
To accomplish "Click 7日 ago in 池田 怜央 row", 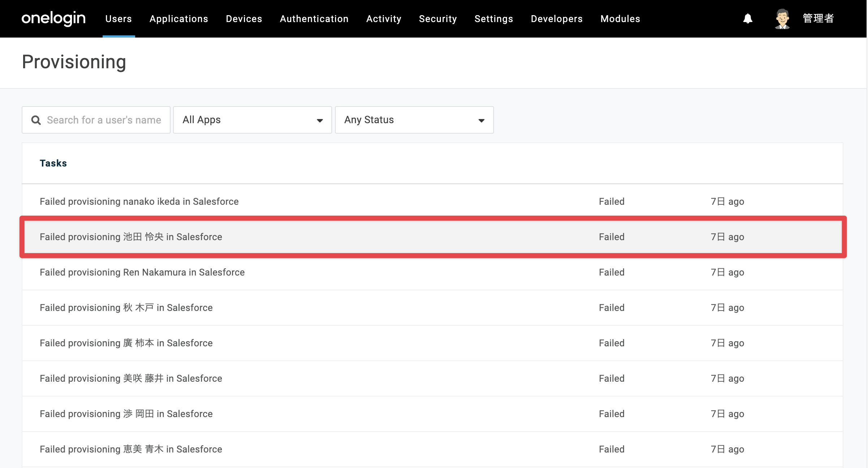I will (x=727, y=237).
